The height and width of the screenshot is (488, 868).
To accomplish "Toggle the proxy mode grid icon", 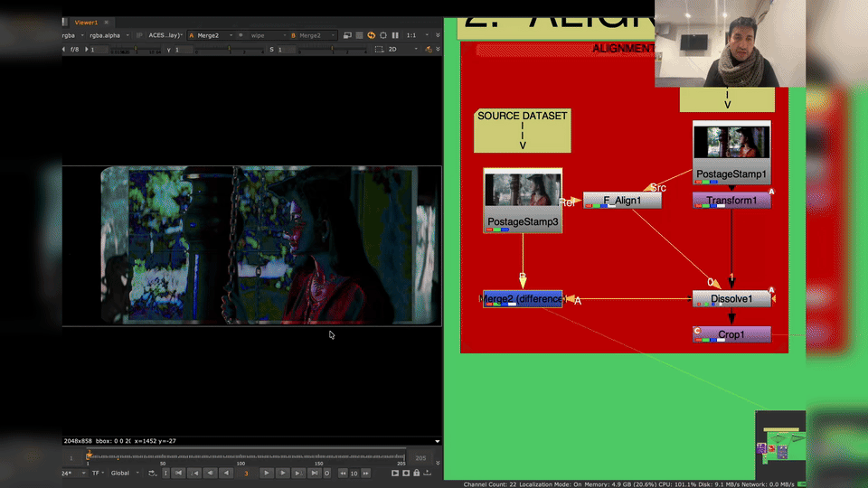I will point(359,35).
